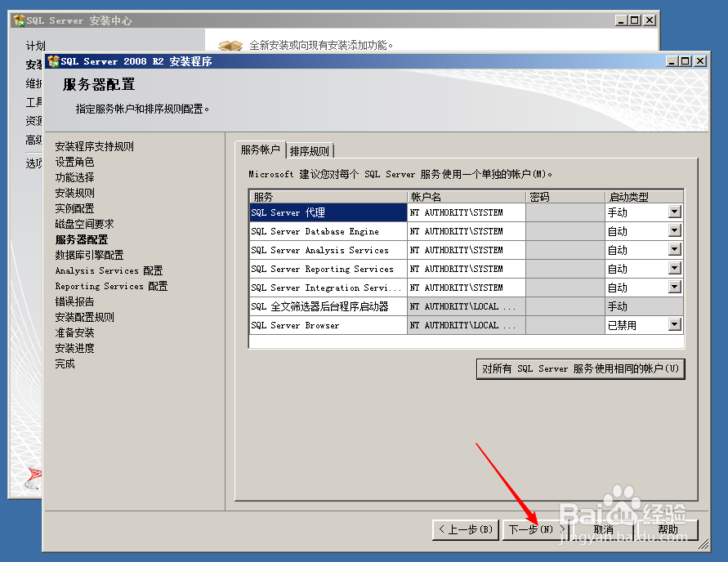The image size is (728, 562).
Task: Maximize the SQL Server 2008 R2 安装程序 window
Action: pos(686,60)
